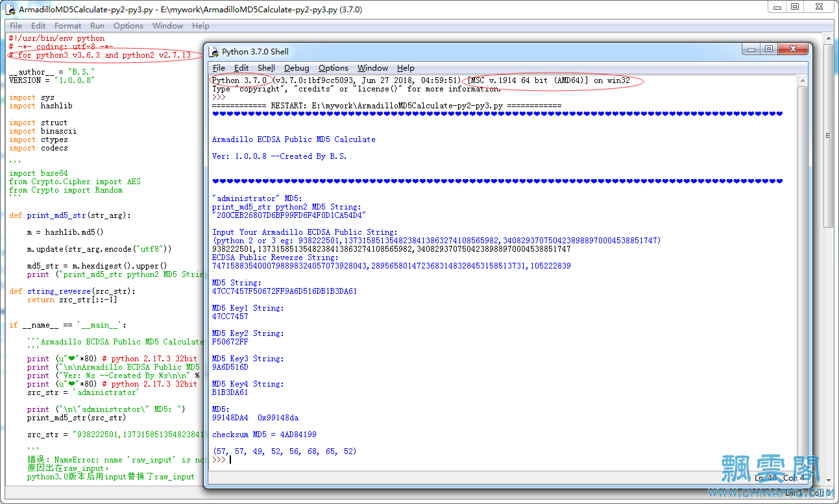Open File menu in the editor window

16,26
